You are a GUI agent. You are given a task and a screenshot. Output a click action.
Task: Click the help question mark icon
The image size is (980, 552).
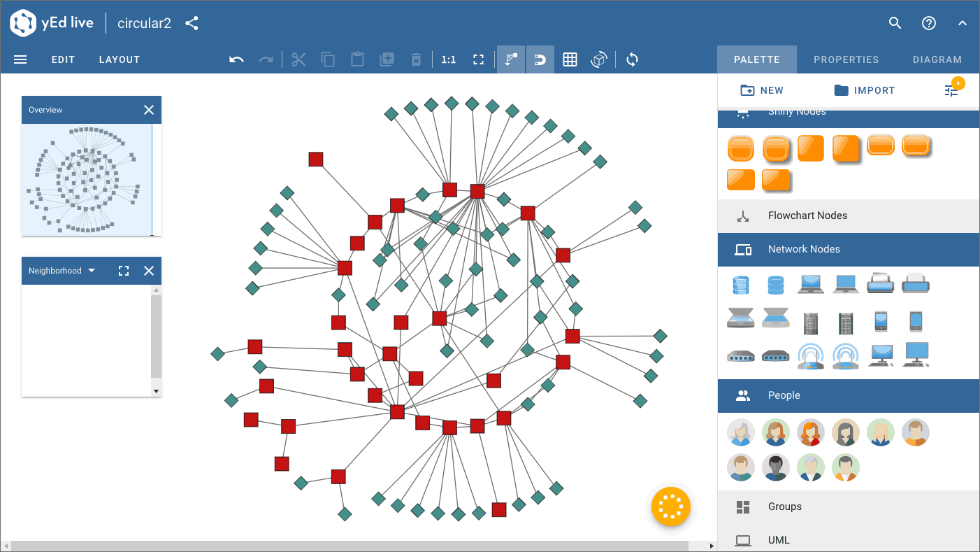coord(928,23)
